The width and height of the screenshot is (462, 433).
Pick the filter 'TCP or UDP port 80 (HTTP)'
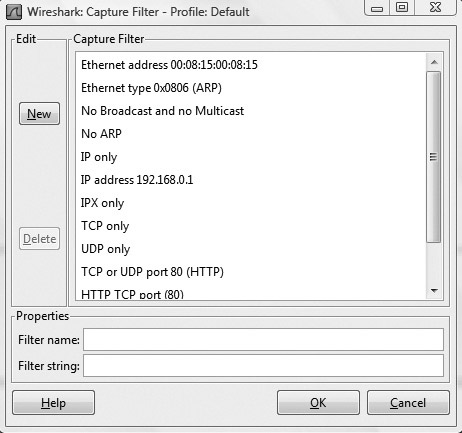251,272
